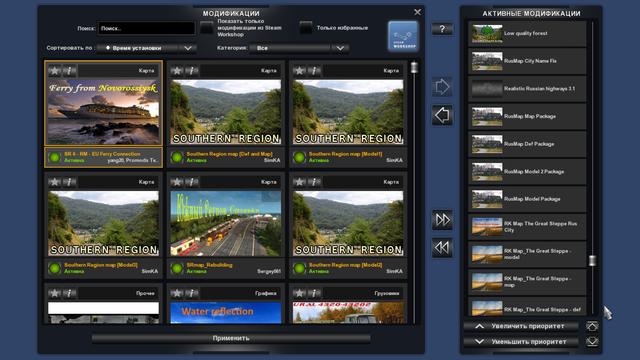Image resolution: width=640 pixels, height=360 pixels.
Task: Show info for Water reflection mod
Action: (191, 293)
